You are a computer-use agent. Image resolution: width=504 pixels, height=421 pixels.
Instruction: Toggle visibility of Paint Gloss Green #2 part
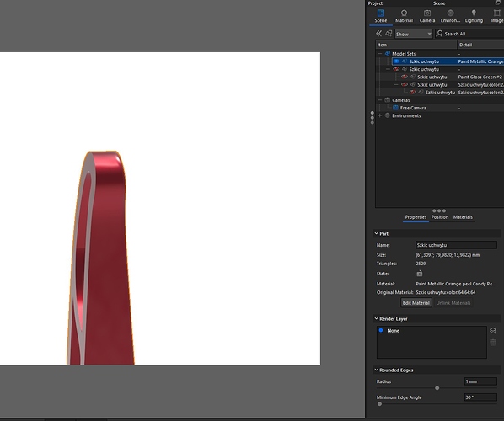[405, 77]
